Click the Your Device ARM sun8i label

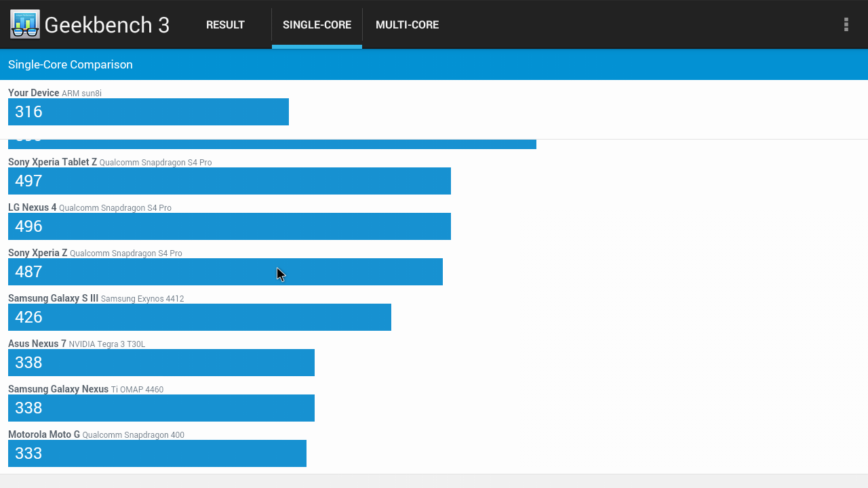pos(55,93)
